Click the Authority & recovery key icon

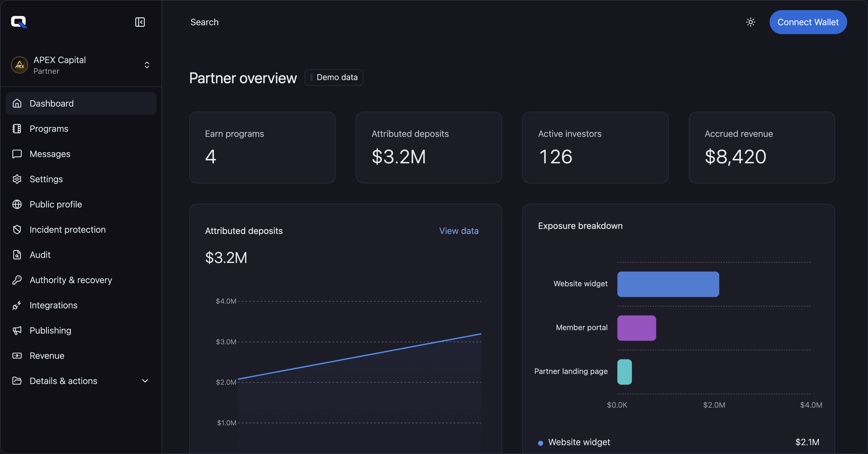[x=17, y=280]
